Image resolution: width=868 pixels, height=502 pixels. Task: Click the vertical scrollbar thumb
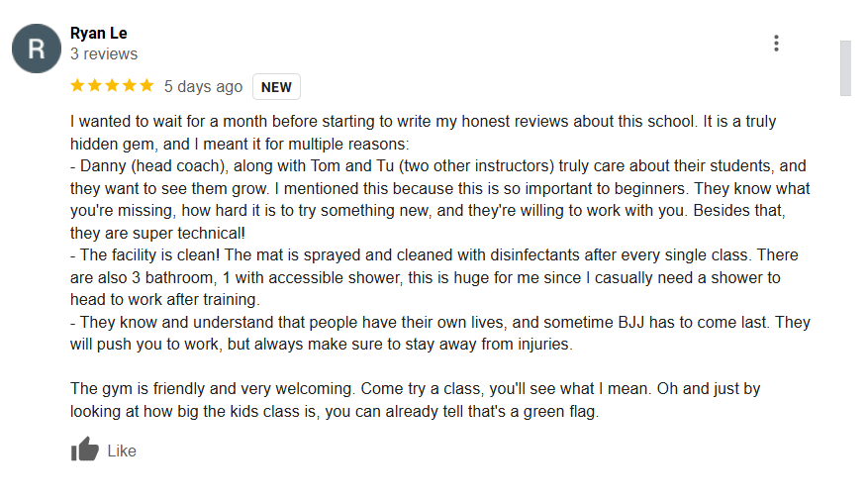[845, 67]
